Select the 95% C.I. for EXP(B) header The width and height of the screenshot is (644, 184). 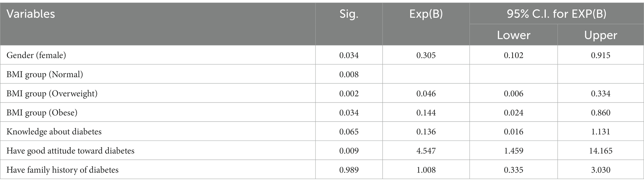556,14
